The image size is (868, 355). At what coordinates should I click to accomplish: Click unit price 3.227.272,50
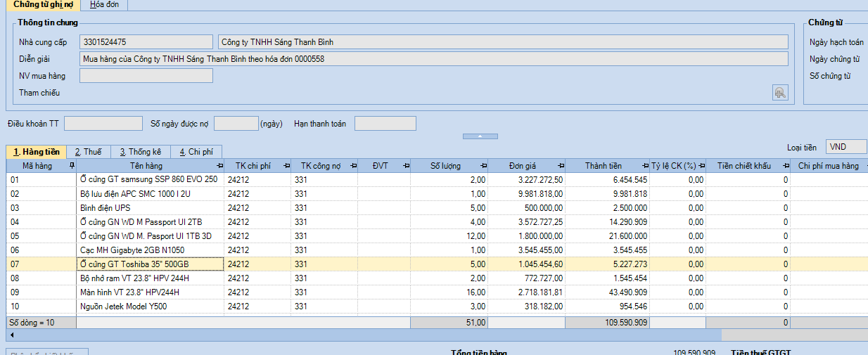pyautogui.click(x=526, y=180)
